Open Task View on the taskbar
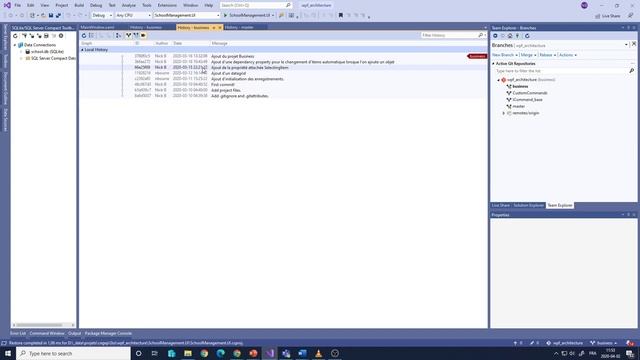 coord(155,353)
